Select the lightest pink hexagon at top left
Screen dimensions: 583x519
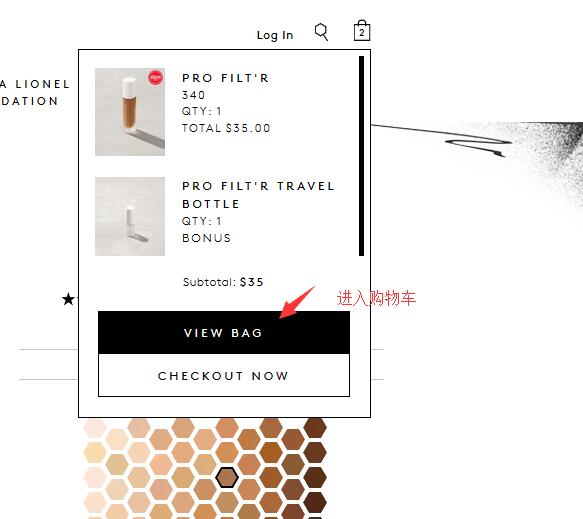[95, 428]
